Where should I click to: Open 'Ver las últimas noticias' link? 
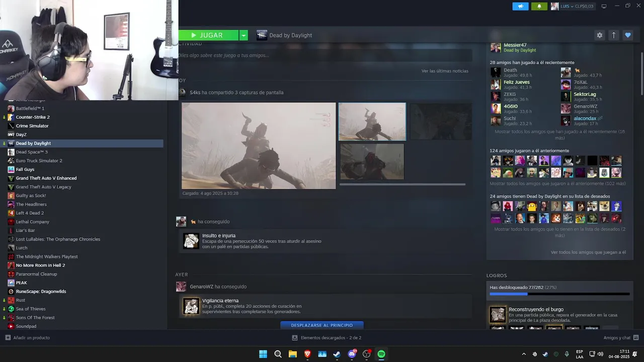[445, 71]
